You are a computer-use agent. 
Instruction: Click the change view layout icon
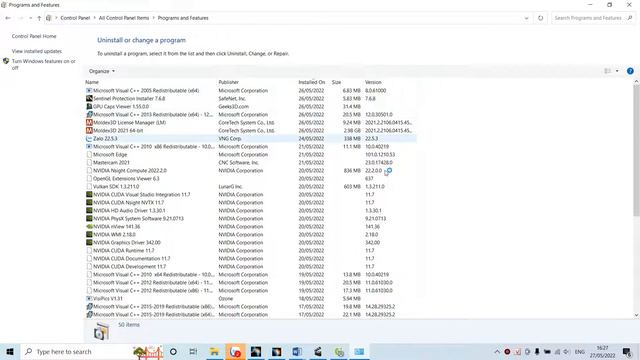[608, 71]
